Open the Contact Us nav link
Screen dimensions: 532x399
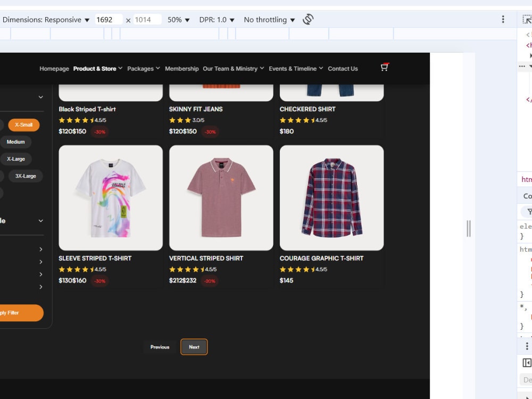point(343,69)
